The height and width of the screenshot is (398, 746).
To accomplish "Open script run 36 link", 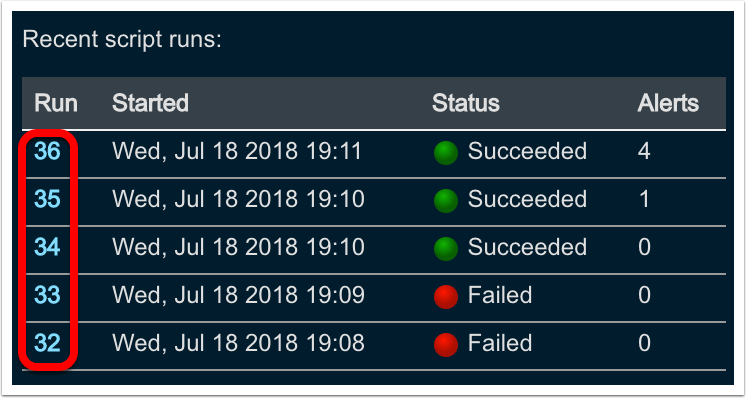I will 47,152.
